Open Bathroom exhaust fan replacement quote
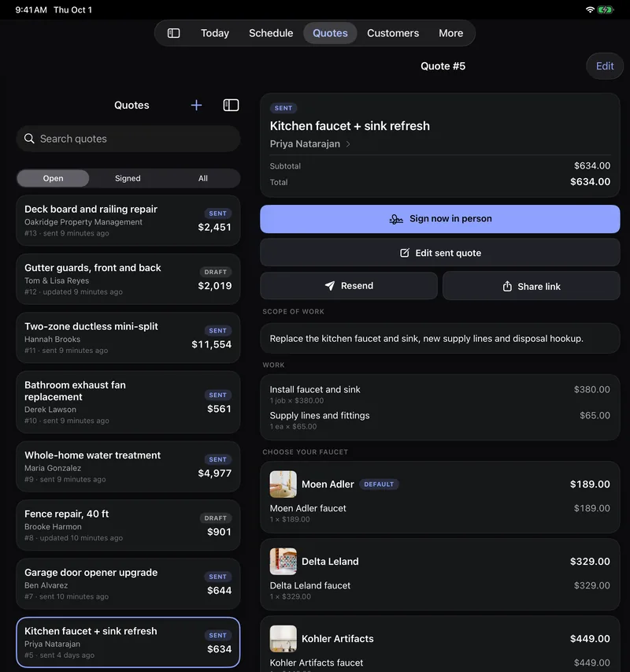The height and width of the screenshot is (672, 630). pyautogui.click(x=128, y=402)
